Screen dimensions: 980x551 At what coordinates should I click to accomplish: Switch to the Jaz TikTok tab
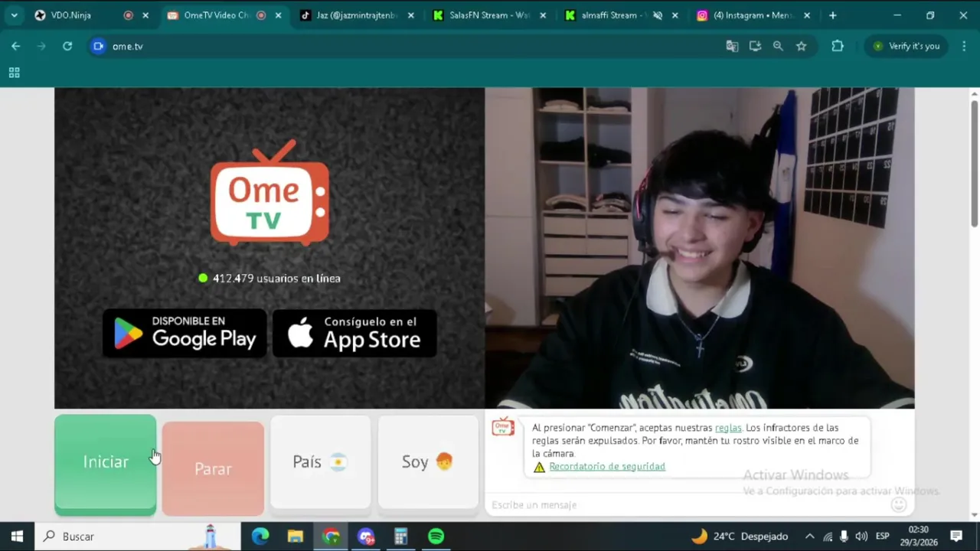pyautogui.click(x=358, y=15)
